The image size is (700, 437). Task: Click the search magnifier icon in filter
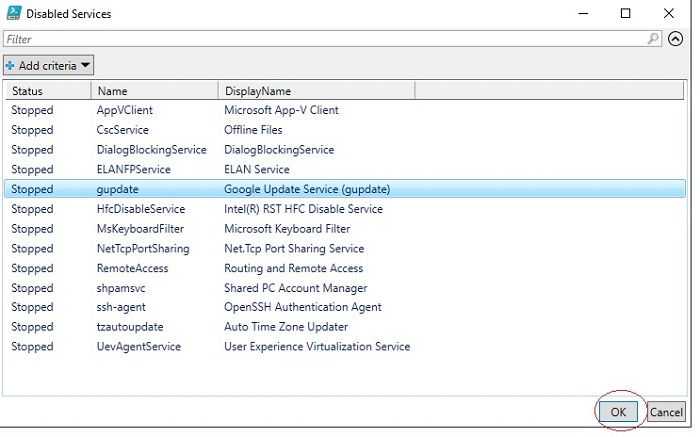point(653,39)
